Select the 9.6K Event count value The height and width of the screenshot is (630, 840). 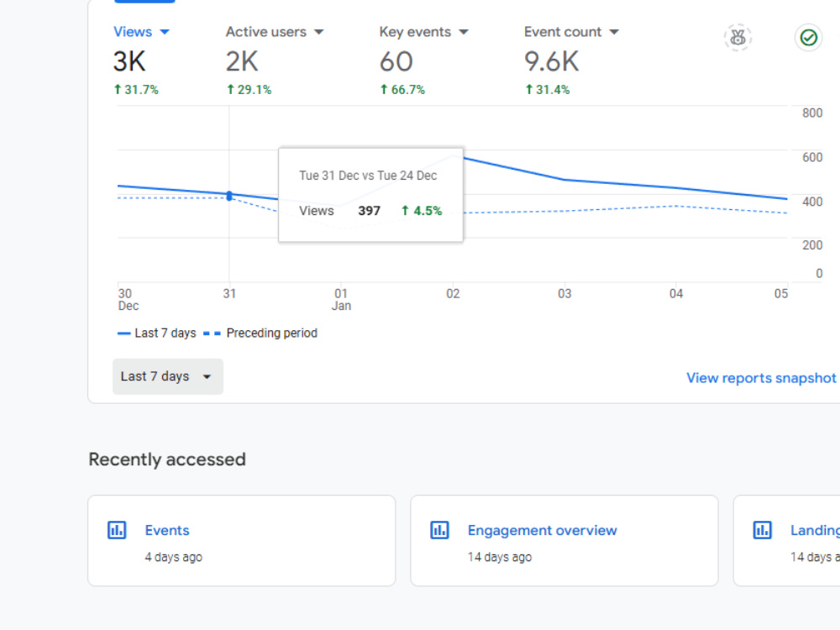tap(551, 61)
